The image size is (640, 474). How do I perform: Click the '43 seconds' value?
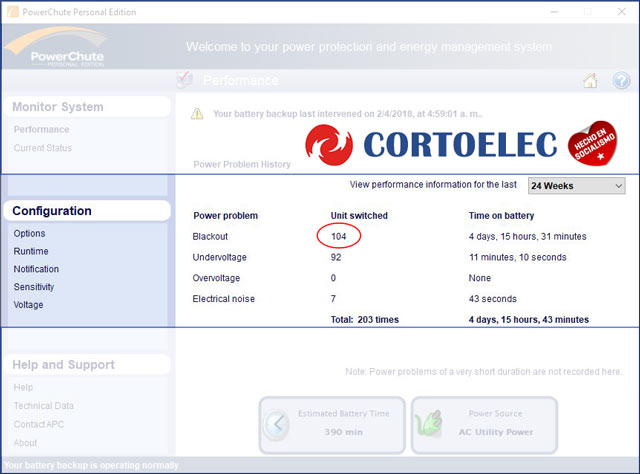(x=493, y=299)
